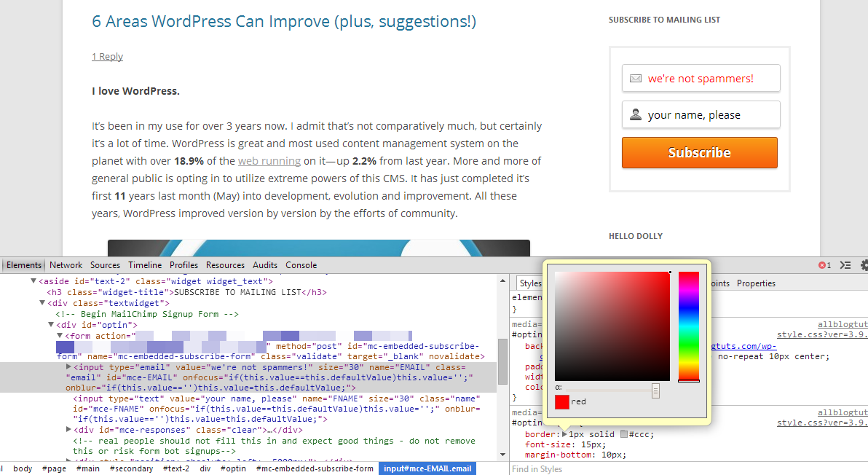The width and height of the screenshot is (868, 475).
Task: Expand the border shorthand property
Action: pos(564,434)
